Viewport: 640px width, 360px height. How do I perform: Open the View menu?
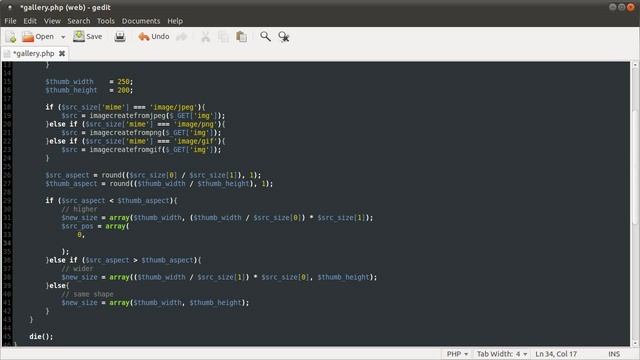52,21
